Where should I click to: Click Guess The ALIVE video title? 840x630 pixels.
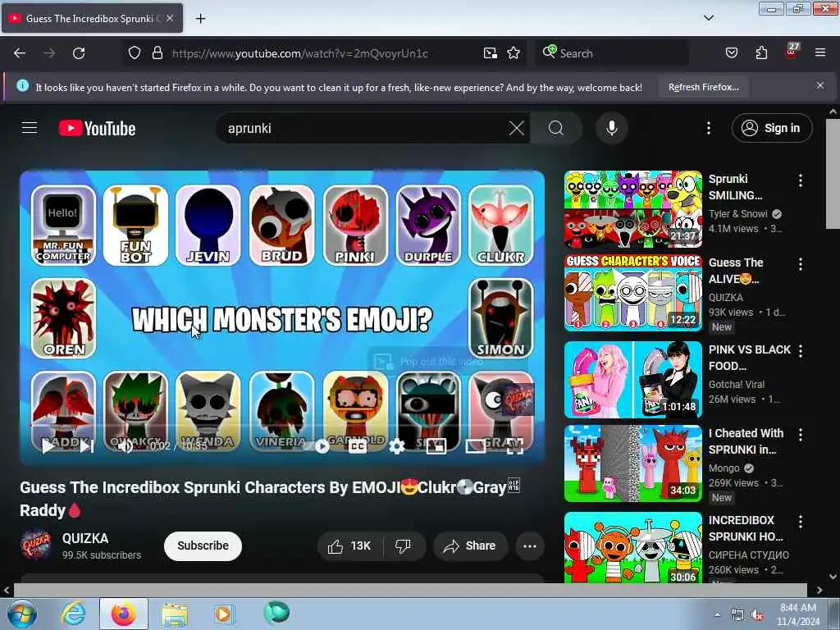736,271
